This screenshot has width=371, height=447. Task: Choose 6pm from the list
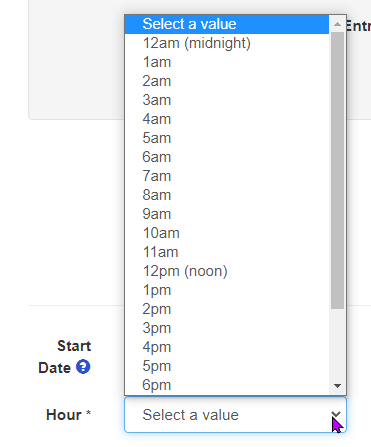[227, 385]
